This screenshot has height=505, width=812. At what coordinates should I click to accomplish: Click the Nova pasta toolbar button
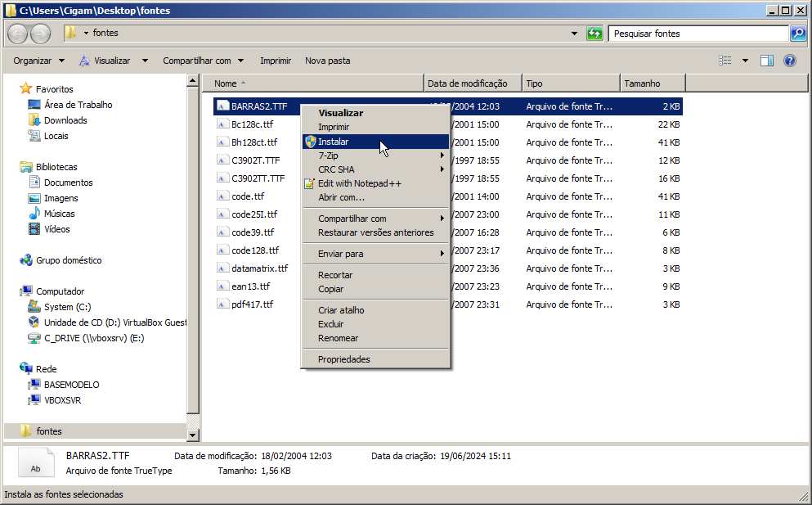pyautogui.click(x=327, y=61)
